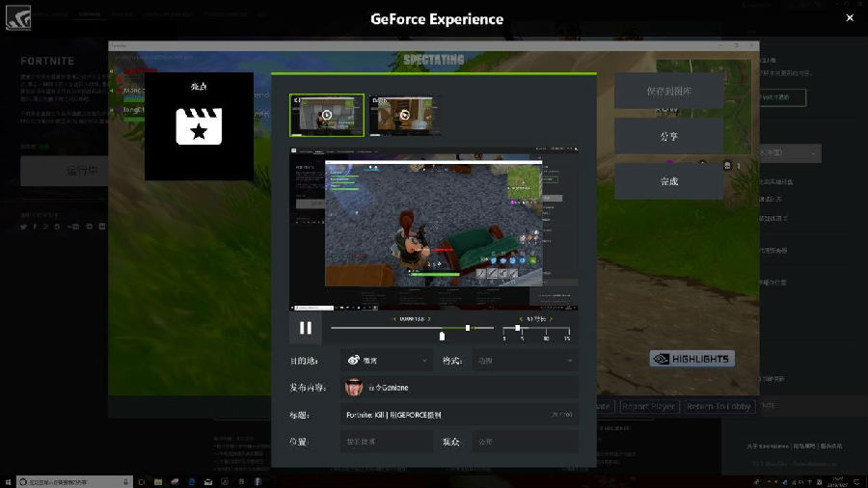Step the timestamp forward with right arrow
The height and width of the screenshot is (488, 868).
(x=429, y=319)
